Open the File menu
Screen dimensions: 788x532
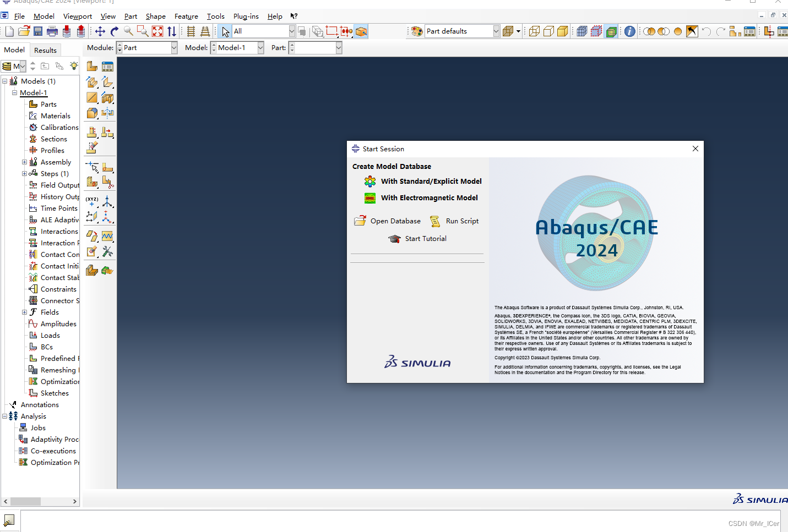pyautogui.click(x=19, y=16)
